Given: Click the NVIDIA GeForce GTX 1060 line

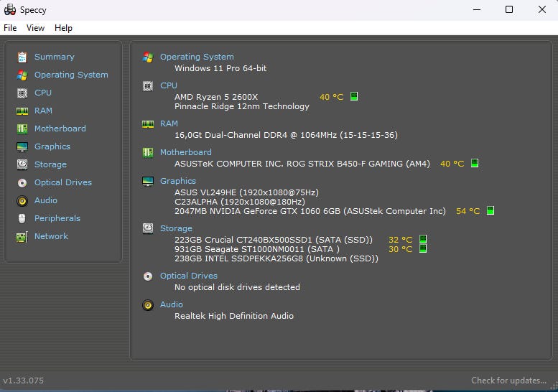Looking at the screenshot, I should [310, 211].
